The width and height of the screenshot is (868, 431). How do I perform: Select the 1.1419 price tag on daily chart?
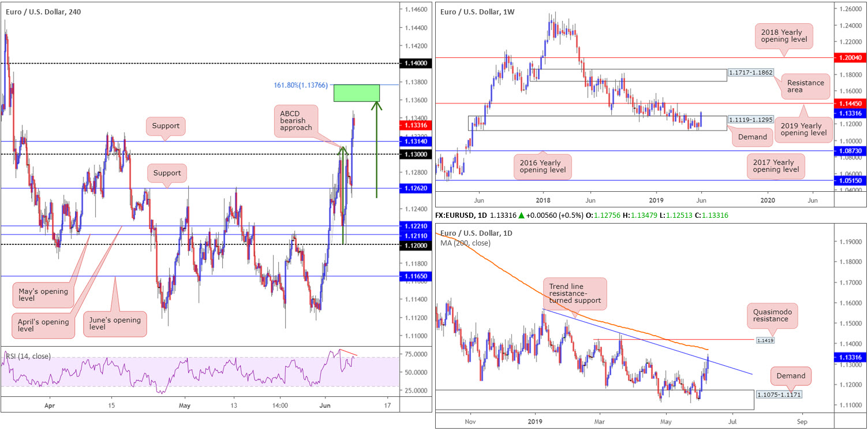point(765,340)
